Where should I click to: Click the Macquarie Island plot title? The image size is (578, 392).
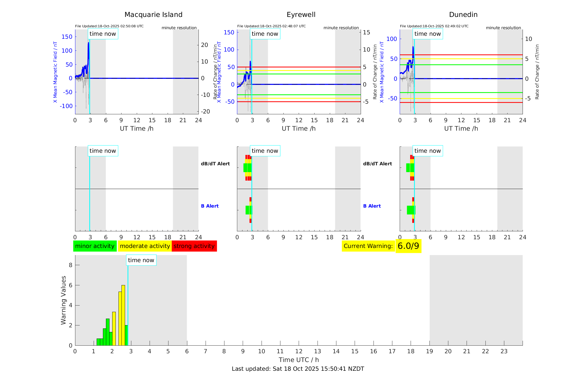click(x=153, y=15)
